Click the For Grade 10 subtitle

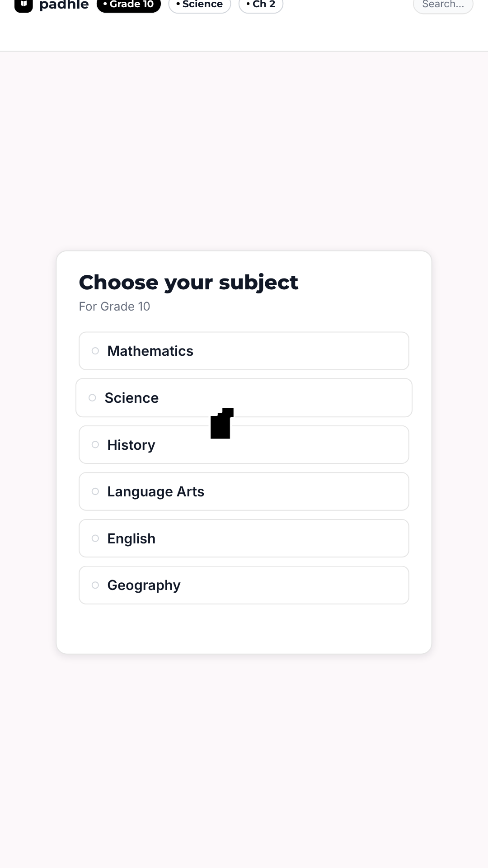tap(114, 307)
